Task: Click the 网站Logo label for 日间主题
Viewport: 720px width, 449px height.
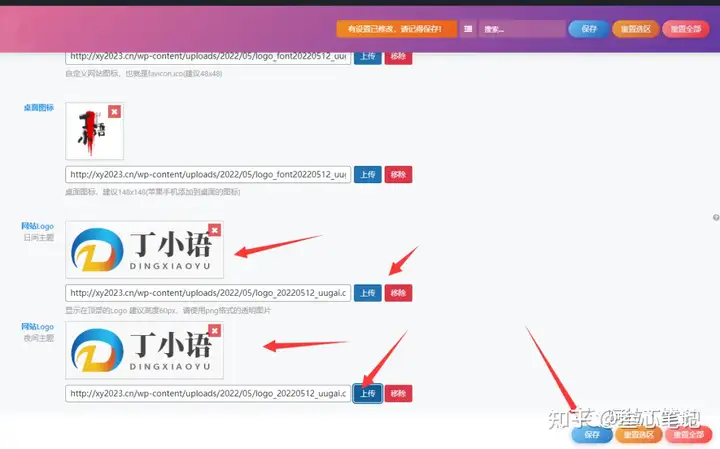Action: point(38,226)
